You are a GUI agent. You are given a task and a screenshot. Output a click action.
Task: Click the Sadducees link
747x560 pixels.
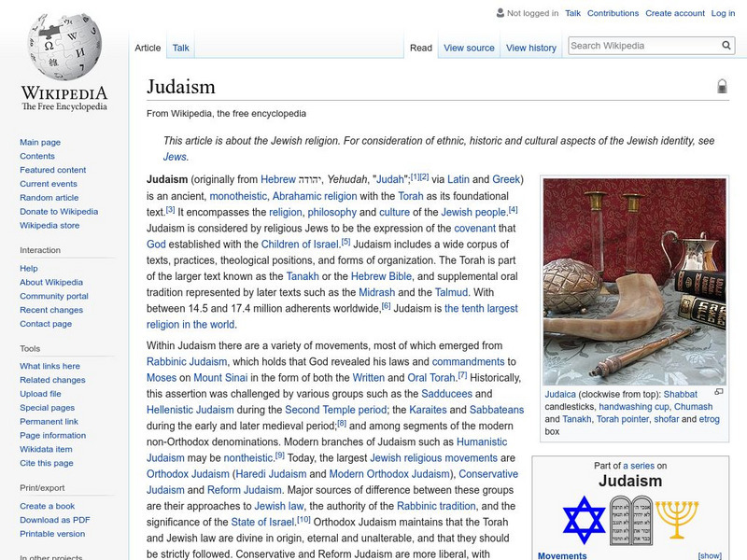[447, 394]
